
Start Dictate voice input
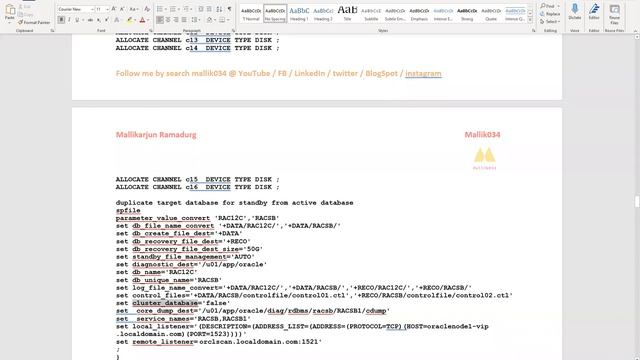[575, 12]
